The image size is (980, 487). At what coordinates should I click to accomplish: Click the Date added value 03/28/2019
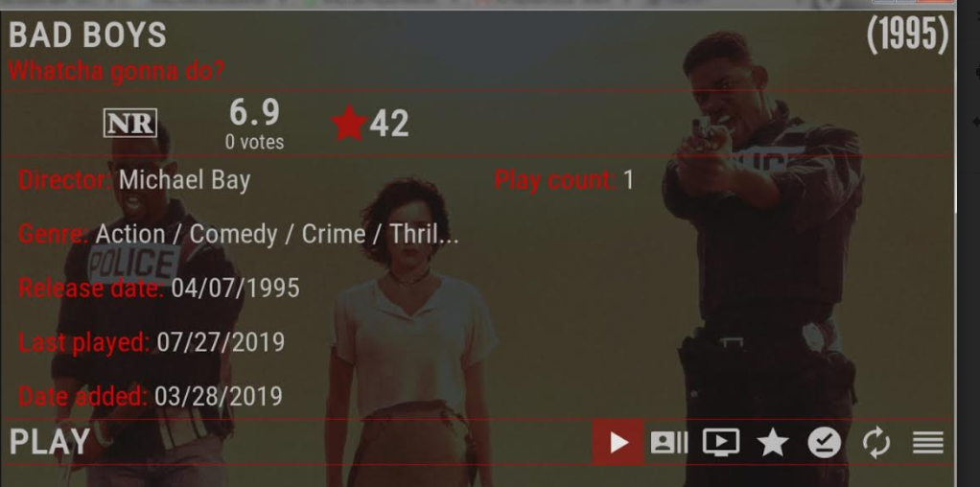(x=218, y=396)
